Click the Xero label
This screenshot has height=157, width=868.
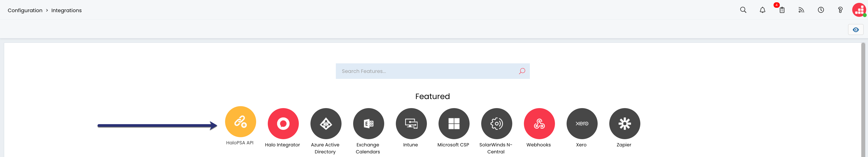581,145
